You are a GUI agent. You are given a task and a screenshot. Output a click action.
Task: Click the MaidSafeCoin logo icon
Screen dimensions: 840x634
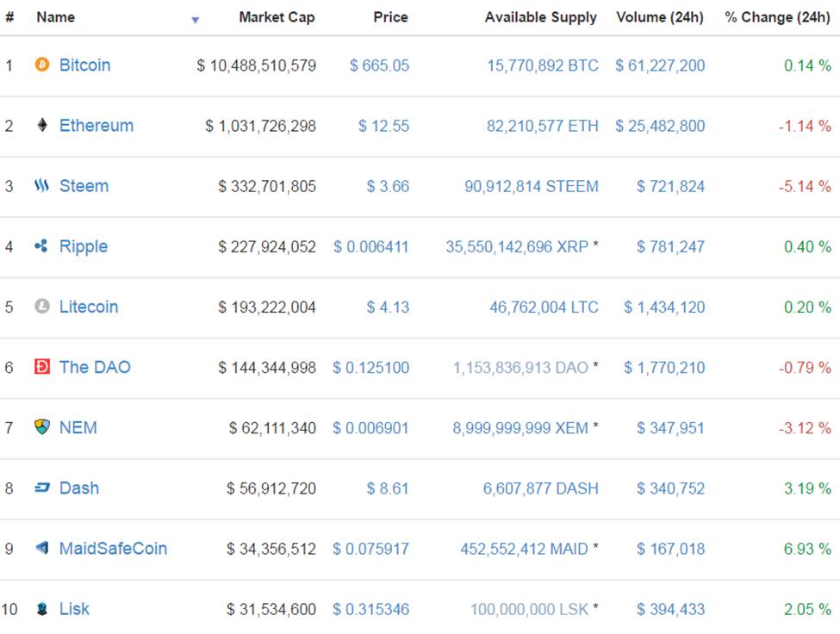point(42,548)
